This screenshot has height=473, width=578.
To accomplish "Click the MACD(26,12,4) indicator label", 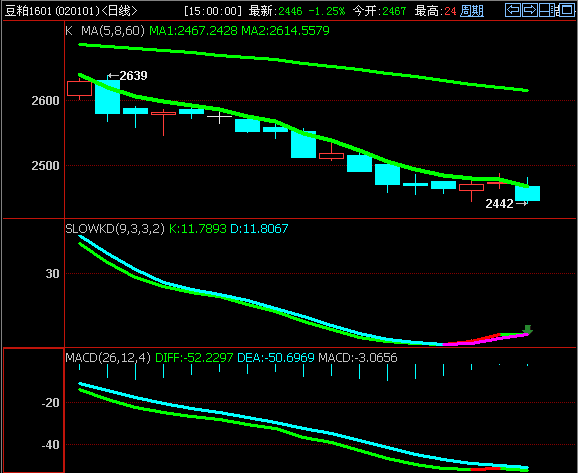I will click(x=108, y=358).
